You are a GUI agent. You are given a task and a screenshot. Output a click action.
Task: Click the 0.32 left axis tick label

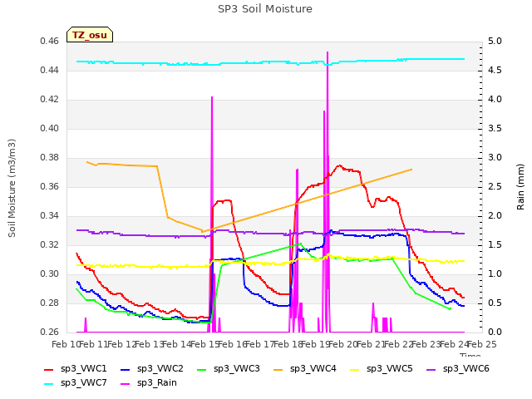50,245
